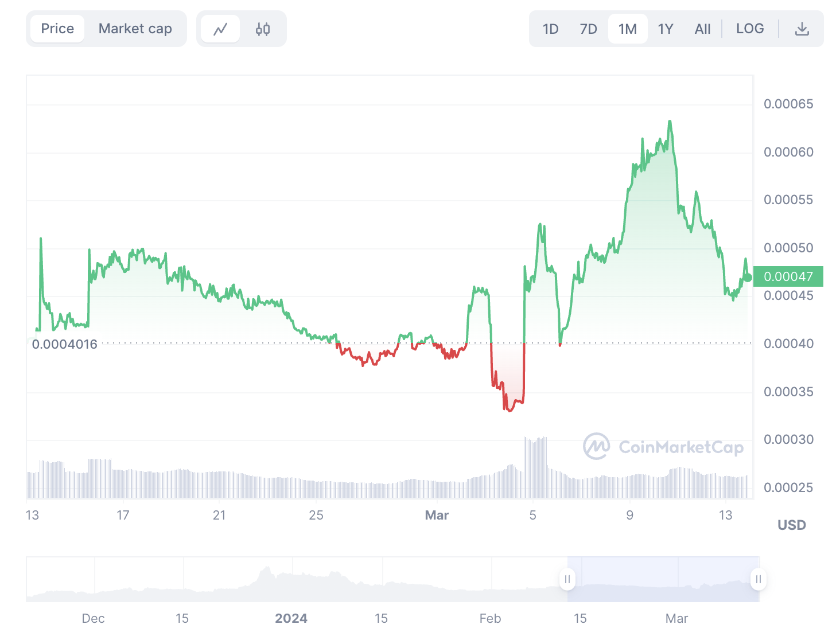Set time range to All
Viewport: 840px width, 640px height.
click(x=703, y=29)
